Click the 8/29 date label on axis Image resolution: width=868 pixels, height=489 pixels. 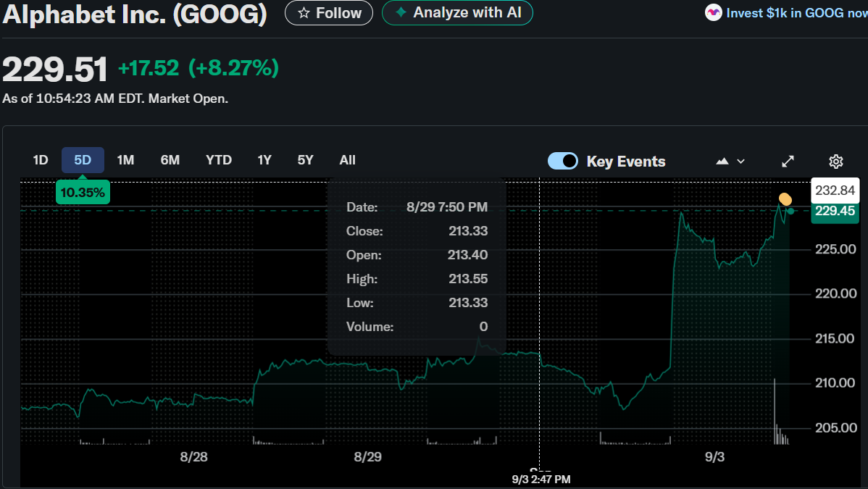[367, 457]
